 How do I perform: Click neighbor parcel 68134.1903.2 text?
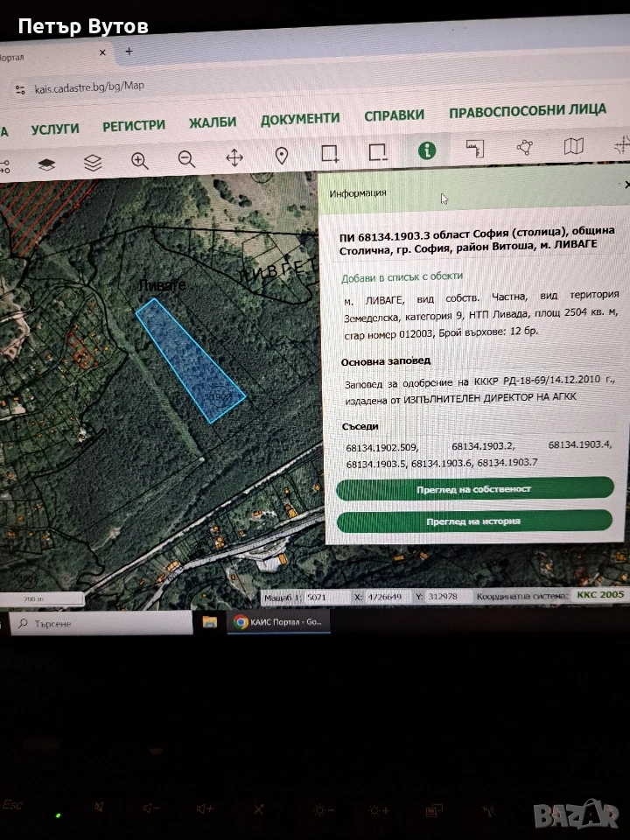(x=483, y=445)
